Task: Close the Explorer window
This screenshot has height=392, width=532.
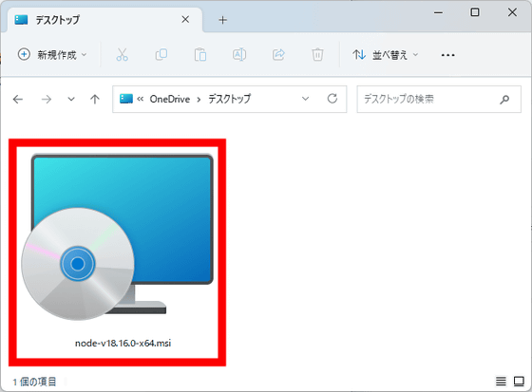Action: pyautogui.click(x=512, y=12)
